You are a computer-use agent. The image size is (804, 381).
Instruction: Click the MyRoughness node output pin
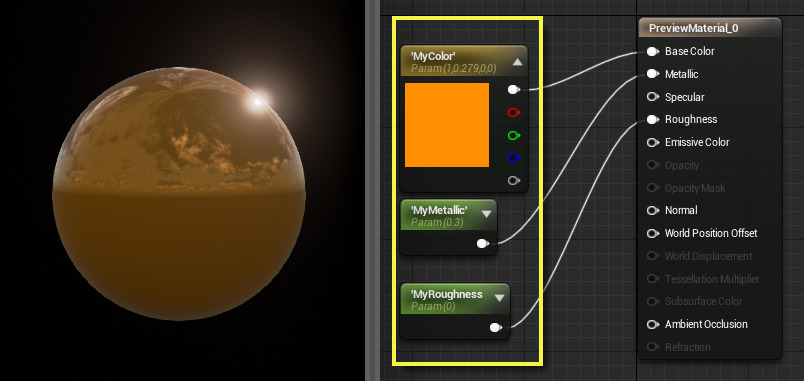[x=496, y=327]
